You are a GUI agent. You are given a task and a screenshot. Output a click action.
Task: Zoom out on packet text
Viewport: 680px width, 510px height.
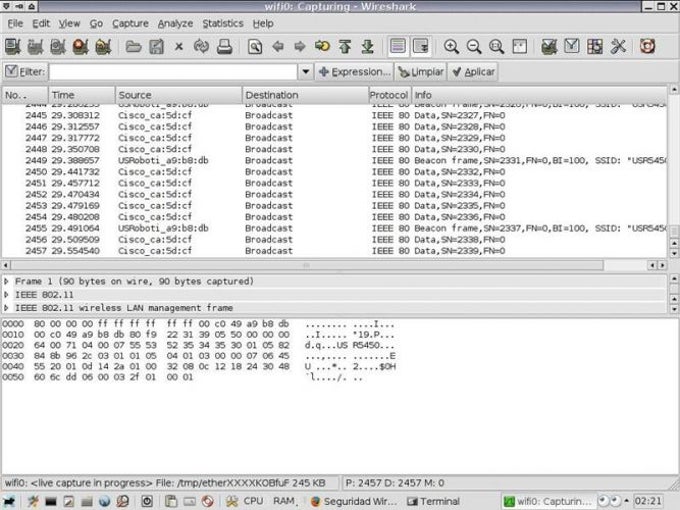(x=474, y=46)
